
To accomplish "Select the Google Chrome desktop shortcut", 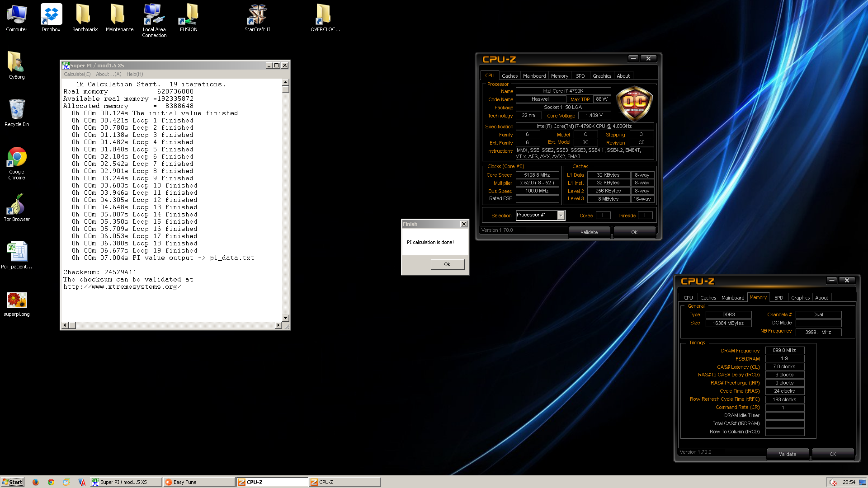I will pos(17,164).
